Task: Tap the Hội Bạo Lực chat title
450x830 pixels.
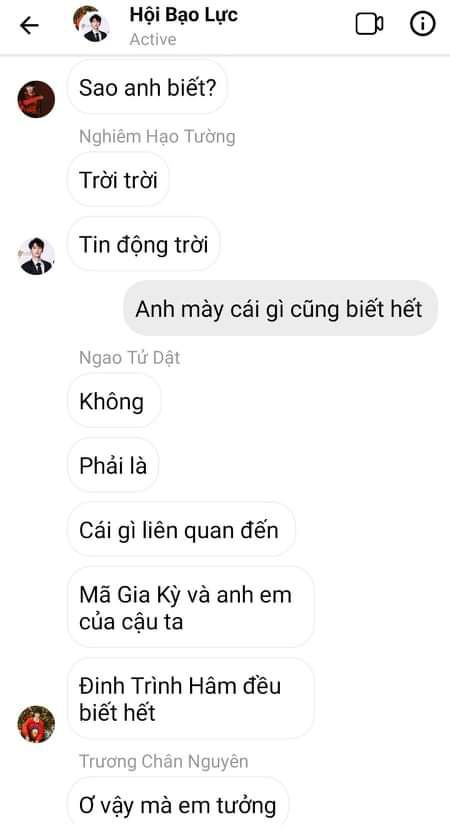Action: click(x=183, y=14)
